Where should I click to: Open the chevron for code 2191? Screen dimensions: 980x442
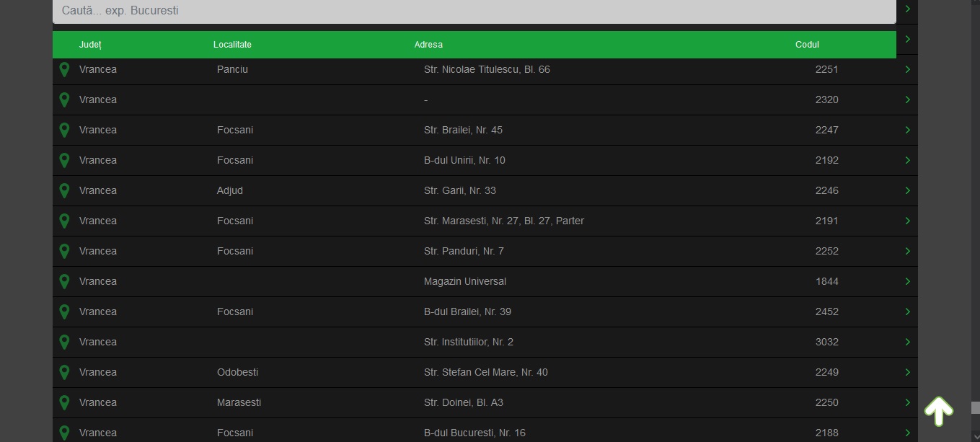click(907, 221)
